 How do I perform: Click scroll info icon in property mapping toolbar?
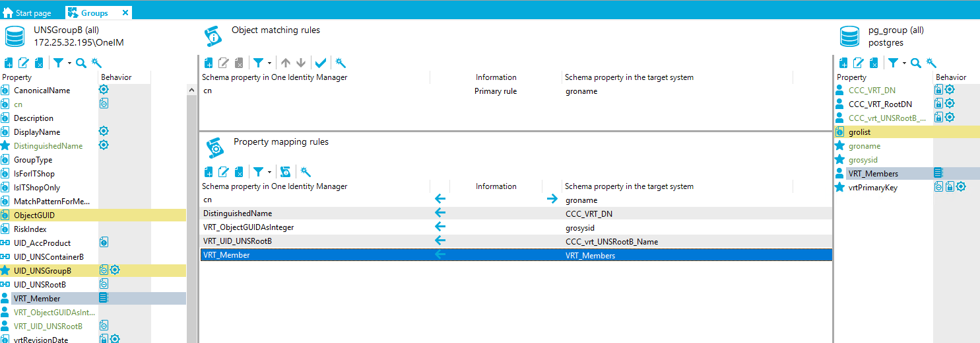(286, 172)
